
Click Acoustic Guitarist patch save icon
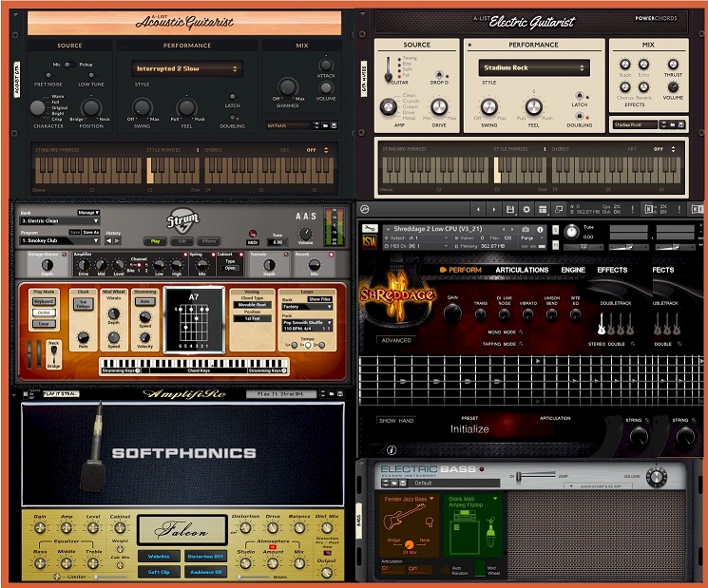click(x=335, y=125)
